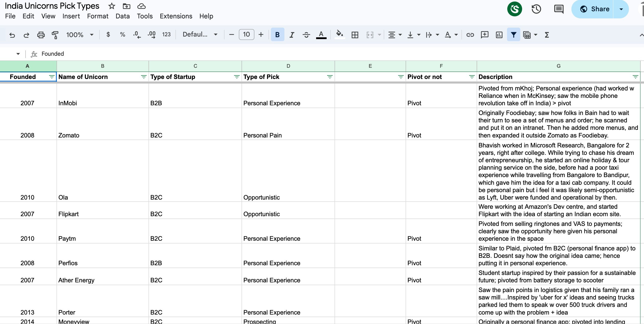644x324 pixels.
Task: Open the zoom level dropdown
Action: (x=80, y=35)
